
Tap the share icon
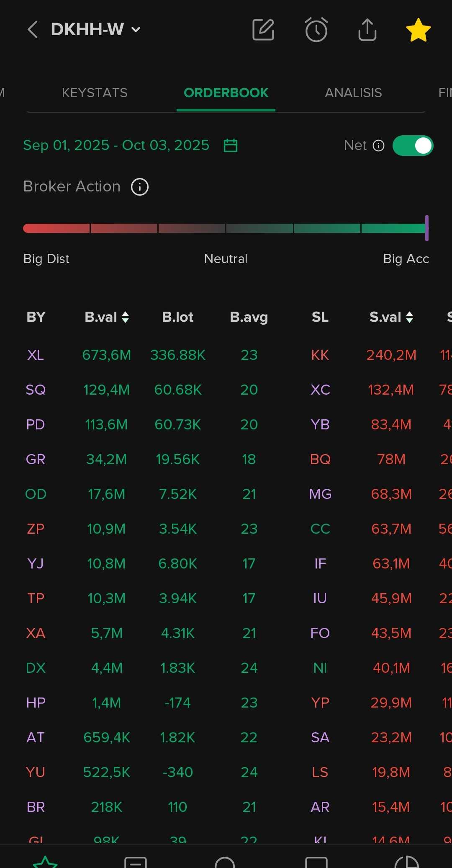tap(367, 30)
